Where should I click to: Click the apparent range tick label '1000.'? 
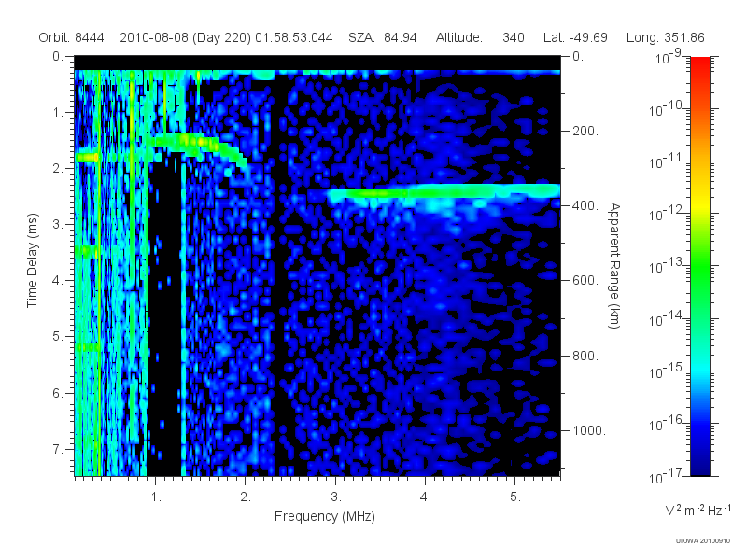[x=589, y=430]
